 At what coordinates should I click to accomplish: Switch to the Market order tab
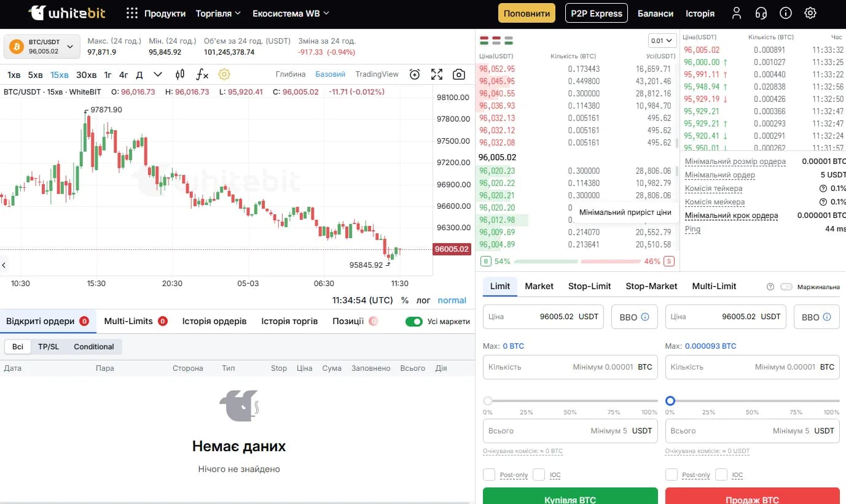[539, 286]
